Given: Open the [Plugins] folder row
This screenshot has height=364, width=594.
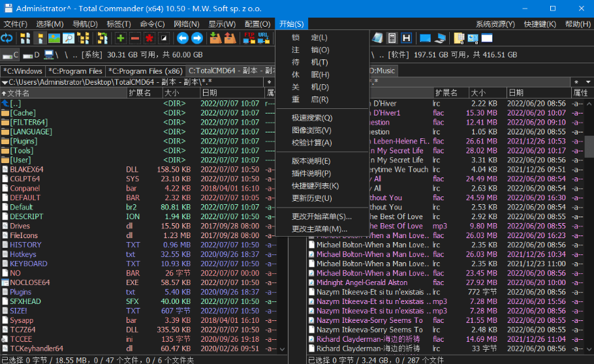Looking at the screenshot, I should (138, 142).
